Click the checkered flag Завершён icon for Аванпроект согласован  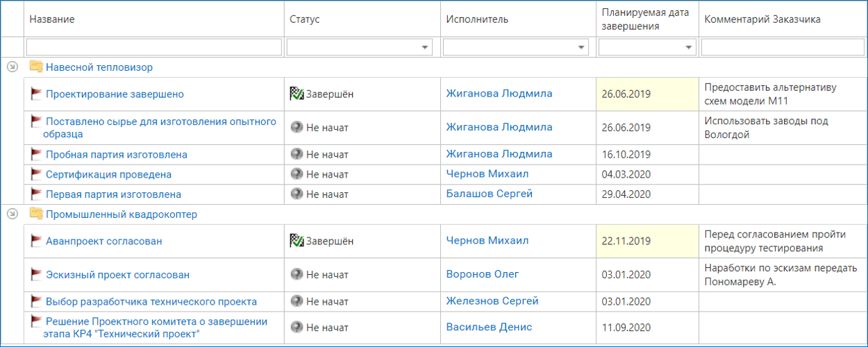[x=297, y=241]
